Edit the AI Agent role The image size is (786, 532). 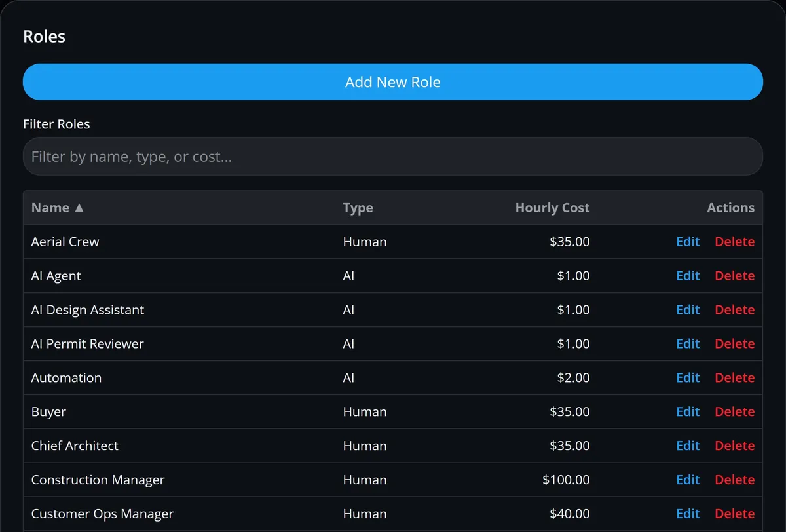tap(688, 276)
